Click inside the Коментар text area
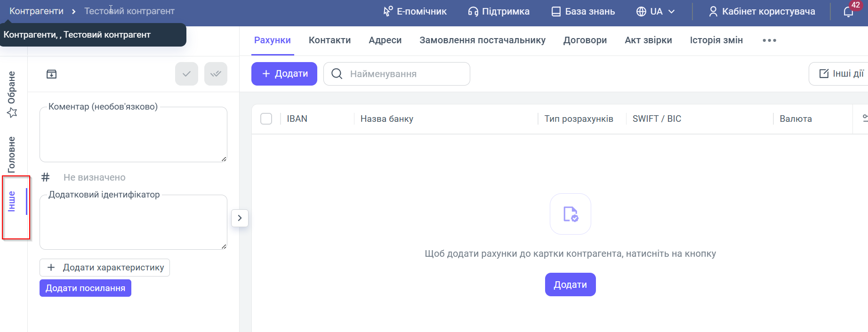This screenshot has height=332, width=868. tap(133, 136)
